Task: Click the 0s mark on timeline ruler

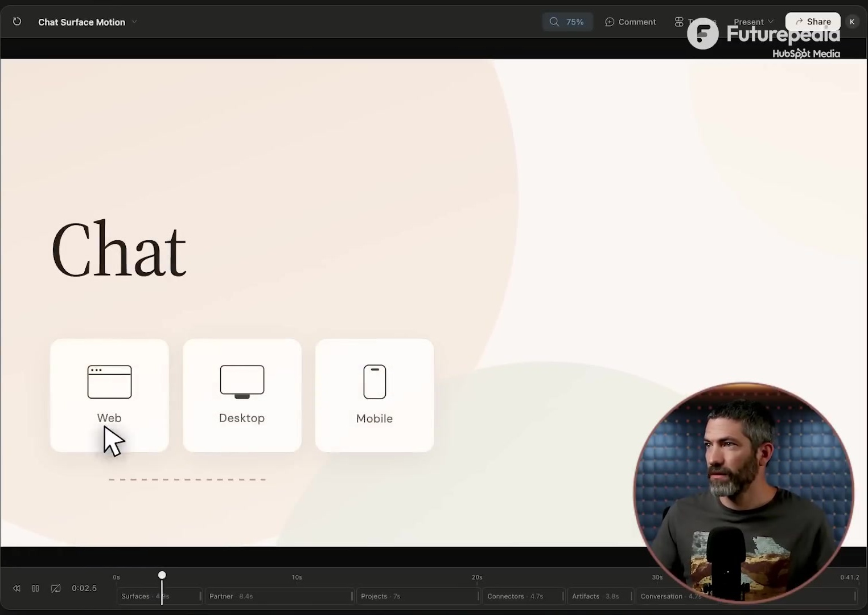Action: (117, 577)
